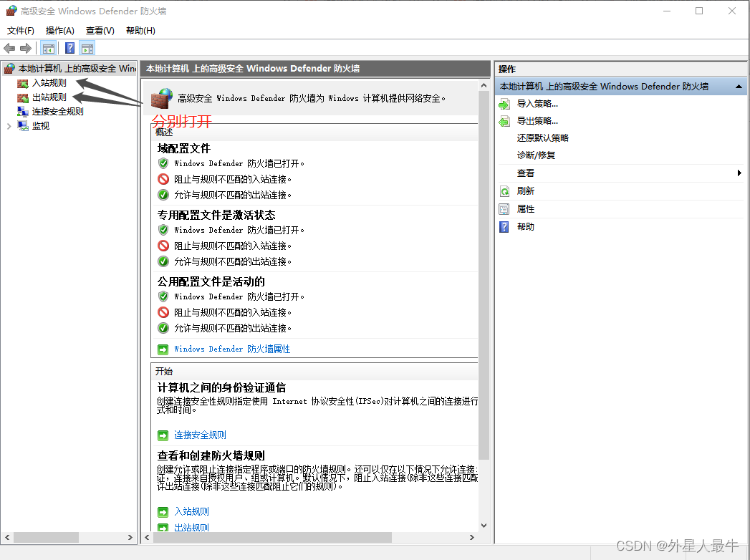750x560 pixels.
Task: Click the 刷新 refresh icon
Action: pos(504,191)
